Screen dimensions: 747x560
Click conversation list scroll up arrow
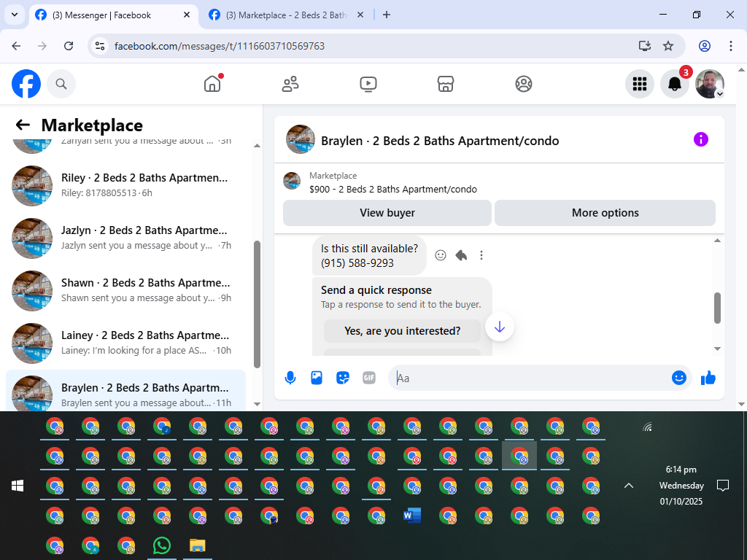click(x=258, y=146)
